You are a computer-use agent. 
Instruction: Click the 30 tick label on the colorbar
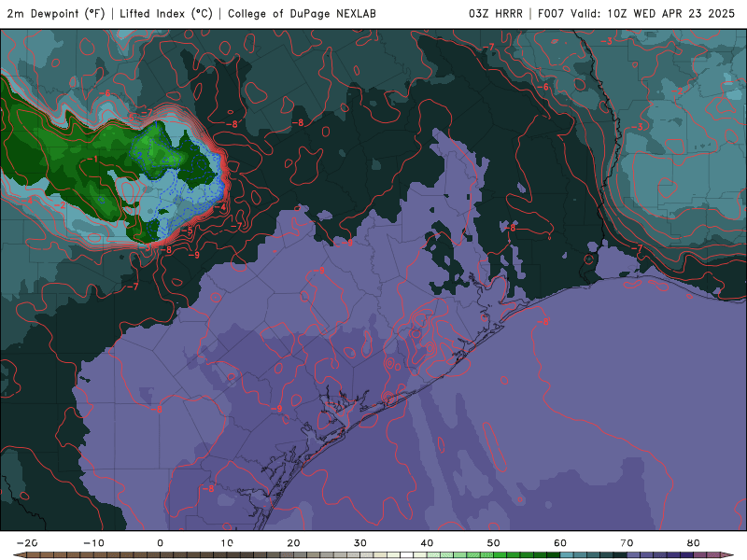point(360,543)
